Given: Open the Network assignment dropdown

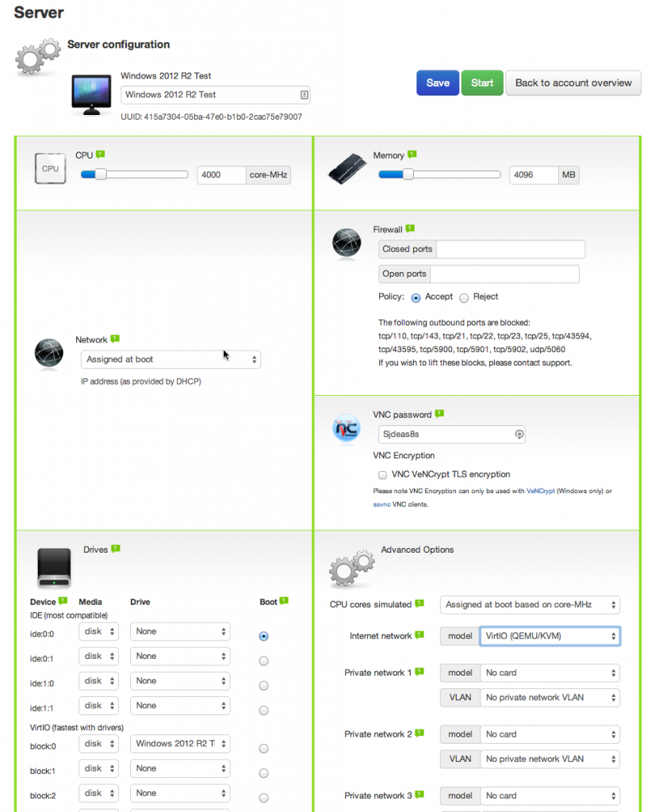Looking at the screenshot, I should 170,359.
